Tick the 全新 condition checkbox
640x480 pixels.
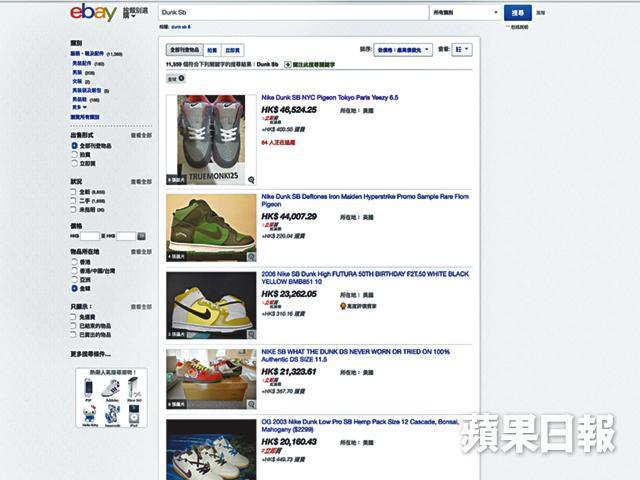tap(73, 191)
